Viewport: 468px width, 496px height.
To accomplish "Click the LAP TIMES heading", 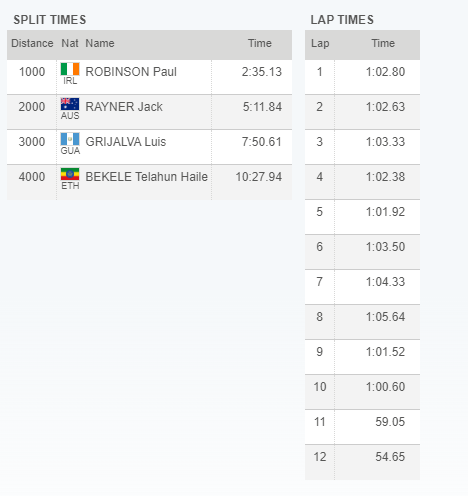I will pyautogui.click(x=342, y=20).
